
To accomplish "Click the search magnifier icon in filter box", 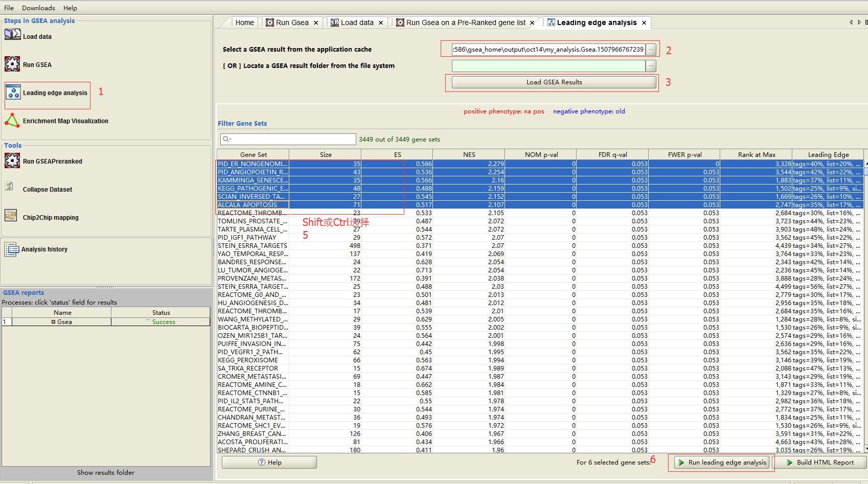I will coord(227,139).
